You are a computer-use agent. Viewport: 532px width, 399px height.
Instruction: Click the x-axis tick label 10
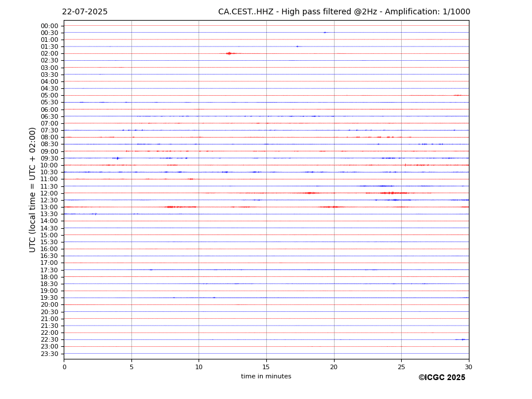pyautogui.click(x=199, y=367)
